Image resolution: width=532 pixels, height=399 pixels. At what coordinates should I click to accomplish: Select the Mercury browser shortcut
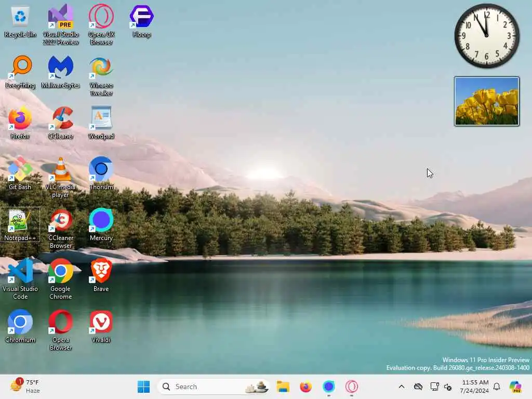tap(101, 225)
